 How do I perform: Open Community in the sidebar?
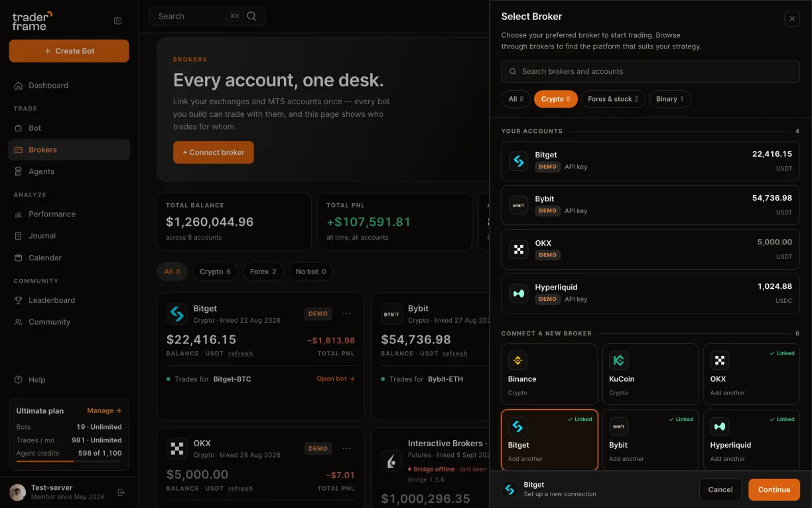69,321
